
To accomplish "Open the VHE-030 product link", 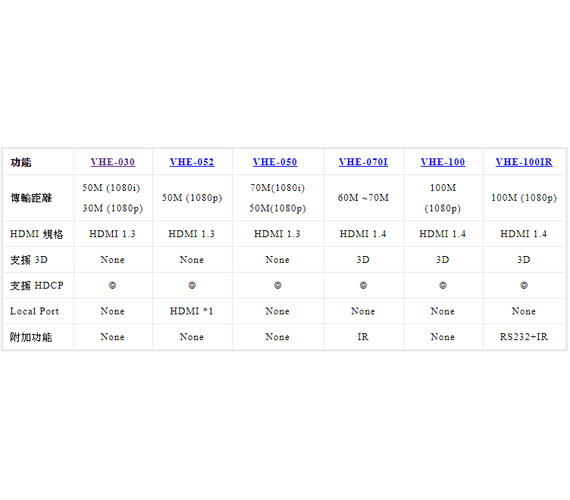I will pos(113,162).
